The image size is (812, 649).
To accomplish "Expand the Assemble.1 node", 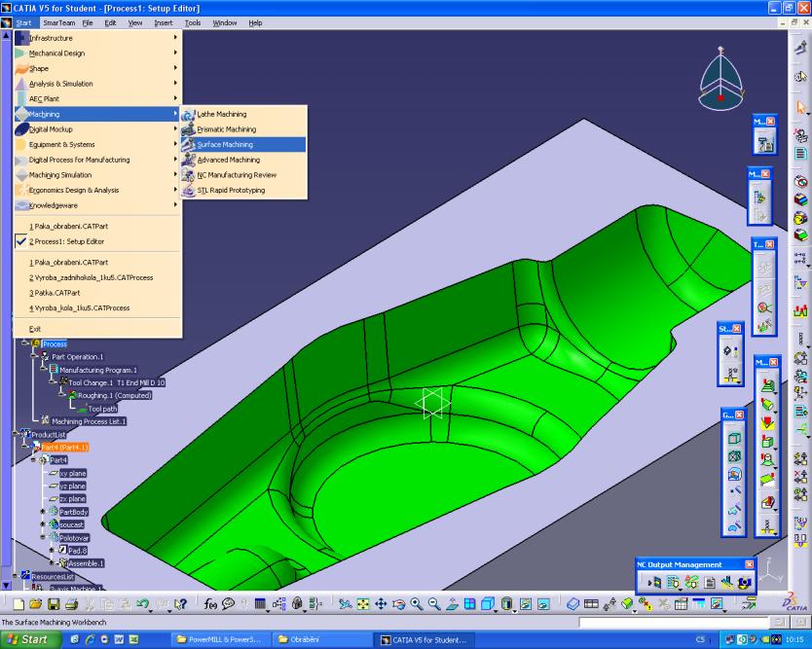I will click(52, 563).
